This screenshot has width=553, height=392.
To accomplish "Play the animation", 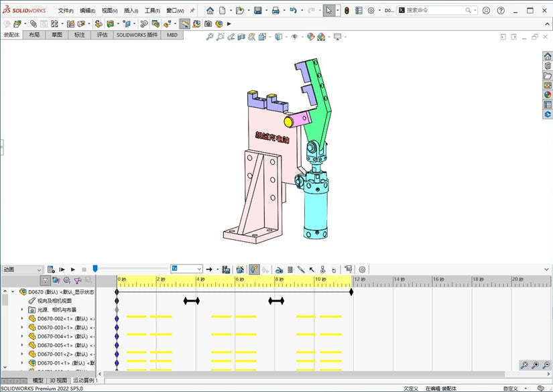I will tap(73, 269).
